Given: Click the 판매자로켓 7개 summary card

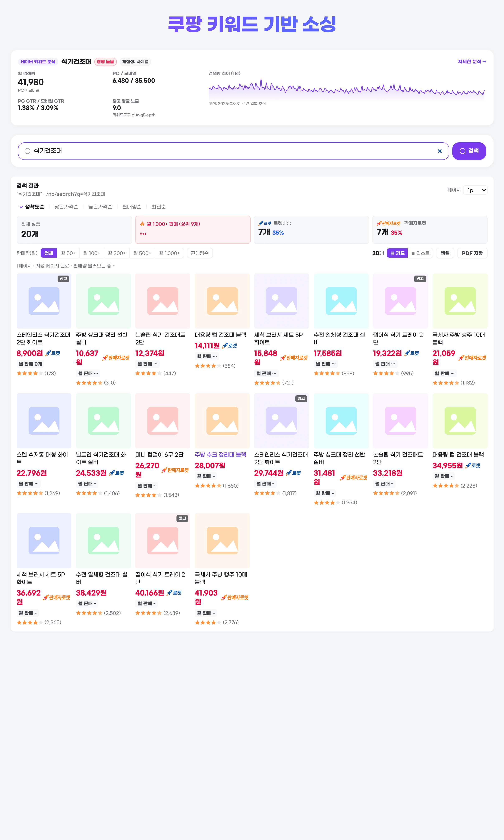Looking at the screenshot, I should click(x=430, y=230).
